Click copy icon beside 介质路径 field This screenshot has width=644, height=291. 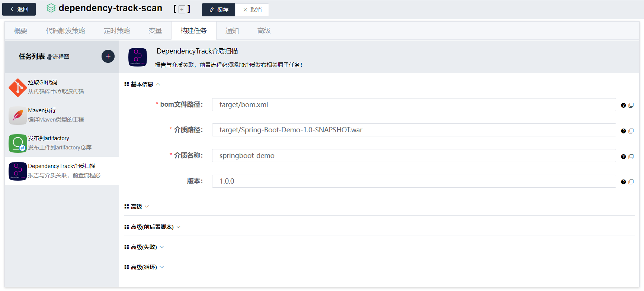pos(631,131)
